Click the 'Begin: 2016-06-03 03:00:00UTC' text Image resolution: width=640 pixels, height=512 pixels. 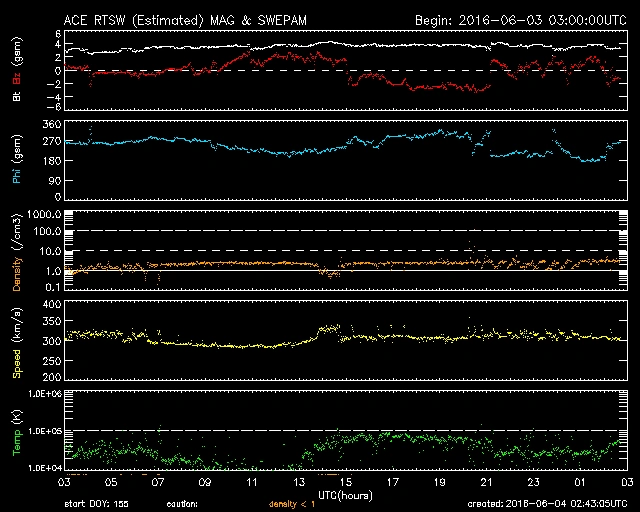(521, 20)
